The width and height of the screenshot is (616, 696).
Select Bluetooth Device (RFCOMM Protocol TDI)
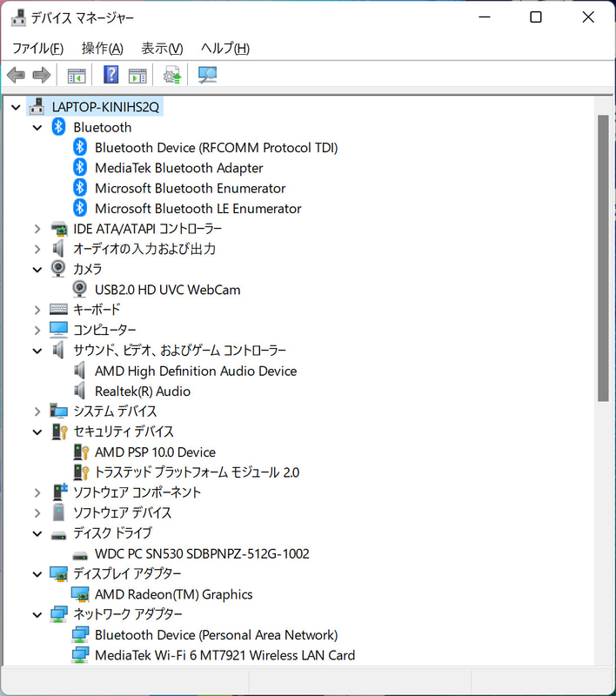coord(216,147)
